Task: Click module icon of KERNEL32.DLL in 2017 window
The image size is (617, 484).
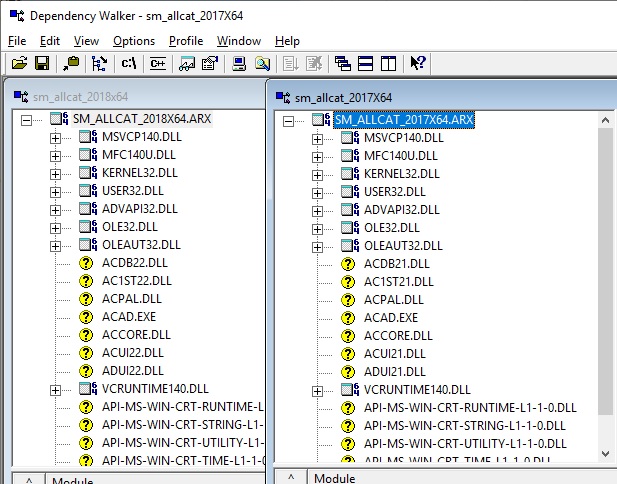Action: point(350,174)
